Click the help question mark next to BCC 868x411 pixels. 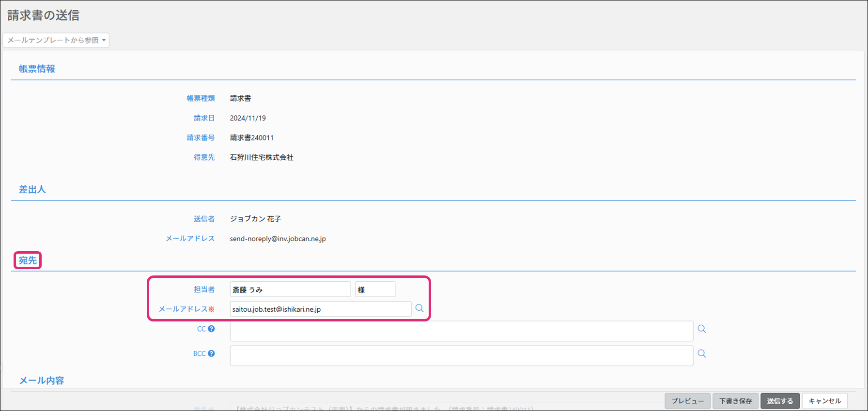pos(211,353)
